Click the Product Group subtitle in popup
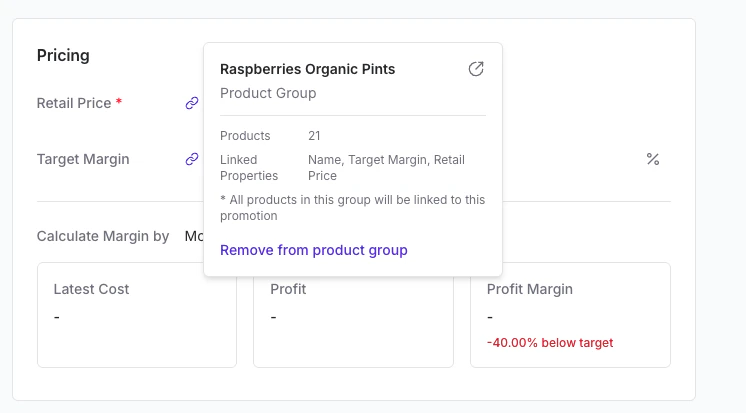This screenshot has width=746, height=413. [x=268, y=93]
